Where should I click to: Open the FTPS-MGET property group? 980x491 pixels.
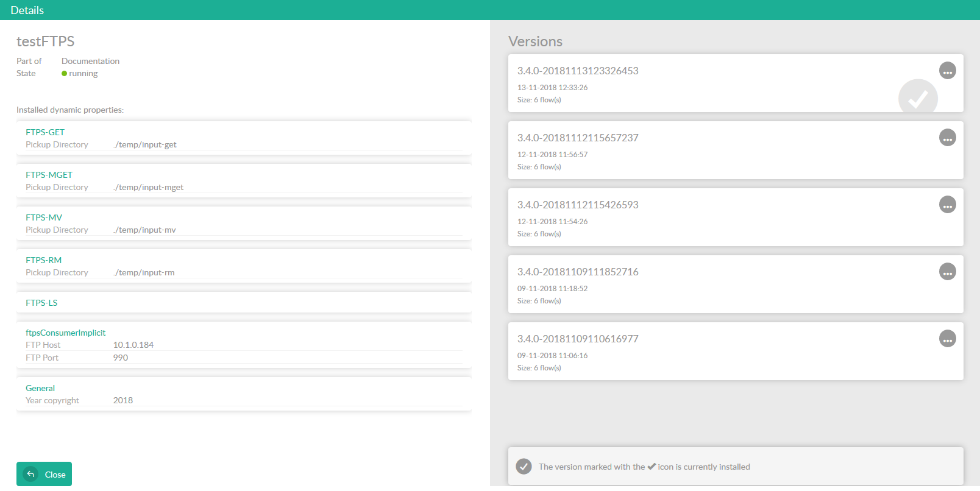click(49, 175)
